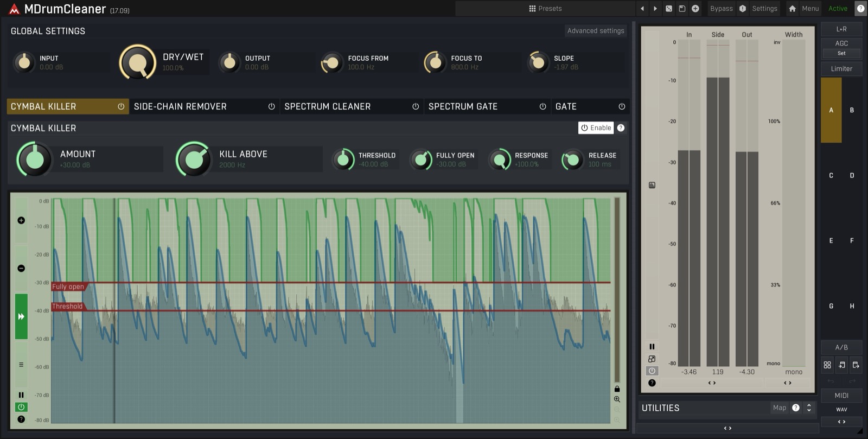Zoom out graph with minus icon
This screenshot has height=439, width=868.
pos(21,268)
